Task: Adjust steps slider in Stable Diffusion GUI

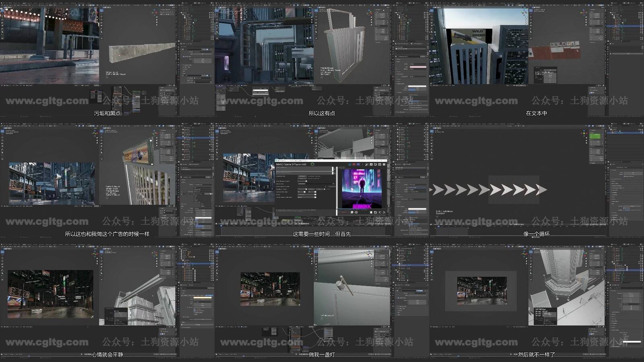Action: tap(315, 184)
